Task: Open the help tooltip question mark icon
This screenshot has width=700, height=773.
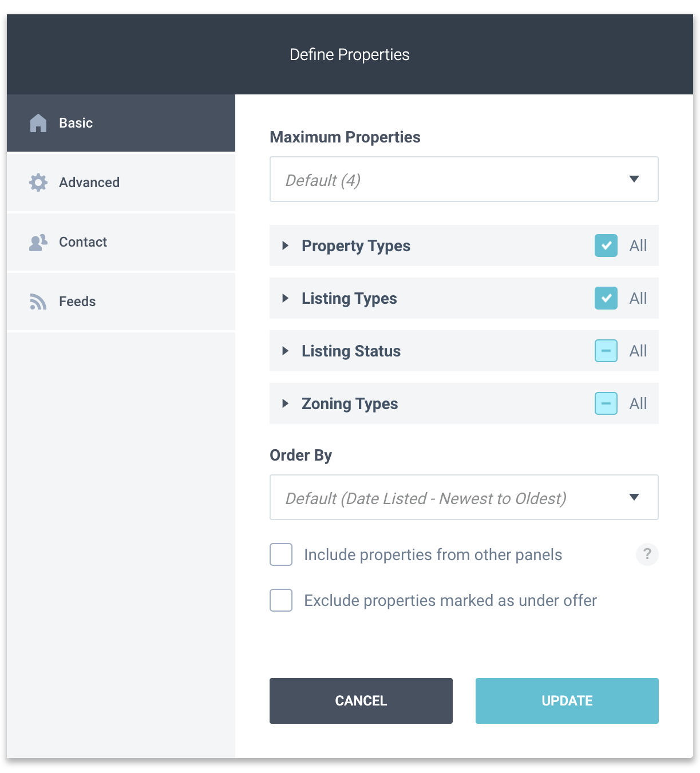Action: point(647,554)
